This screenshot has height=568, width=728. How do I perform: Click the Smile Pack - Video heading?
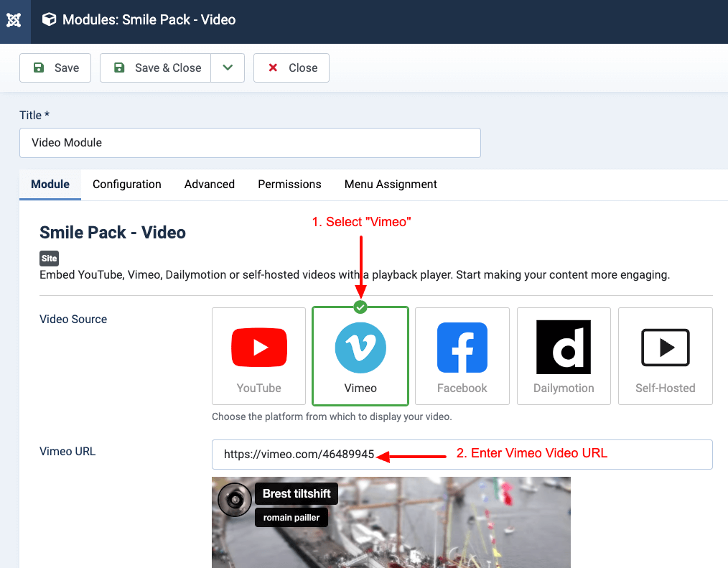pos(113,232)
